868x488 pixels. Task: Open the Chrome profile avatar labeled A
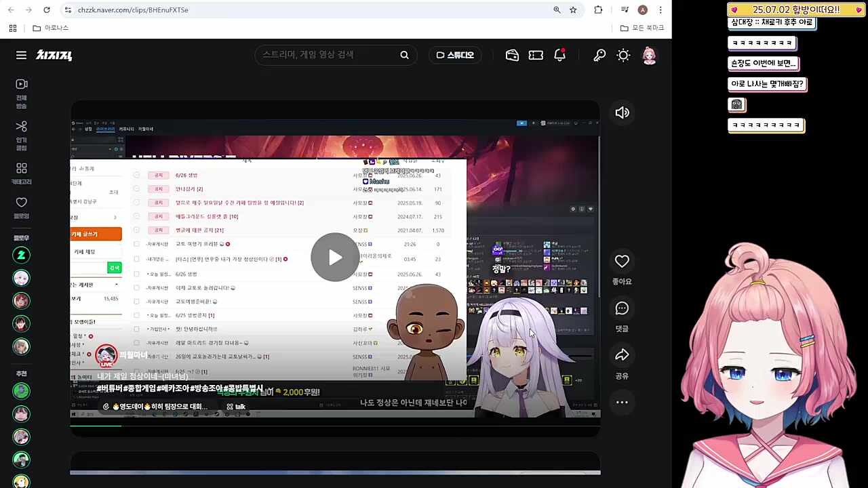pos(642,10)
